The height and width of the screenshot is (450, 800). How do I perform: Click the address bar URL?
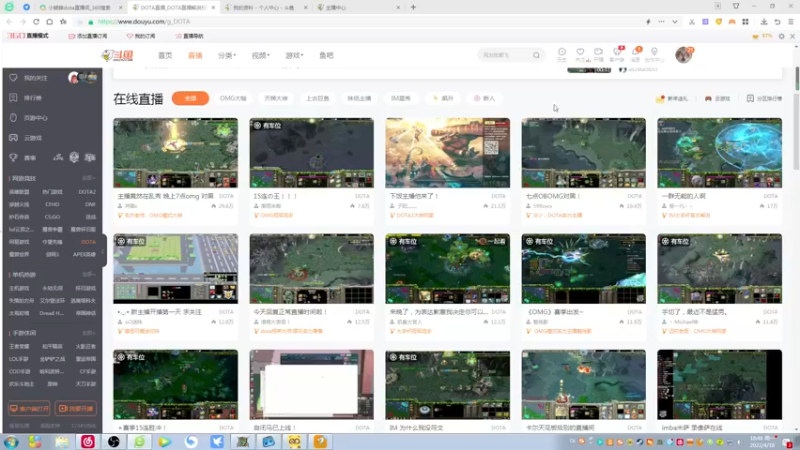[x=144, y=22]
